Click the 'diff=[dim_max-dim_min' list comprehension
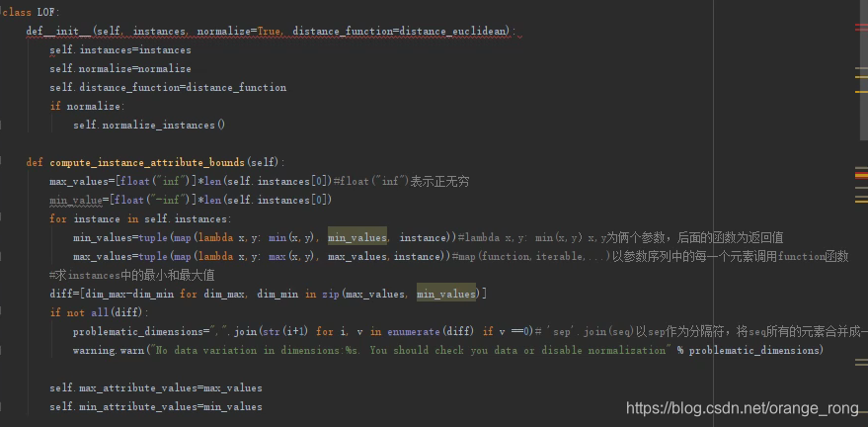Image resolution: width=868 pixels, height=427 pixels. (113, 295)
